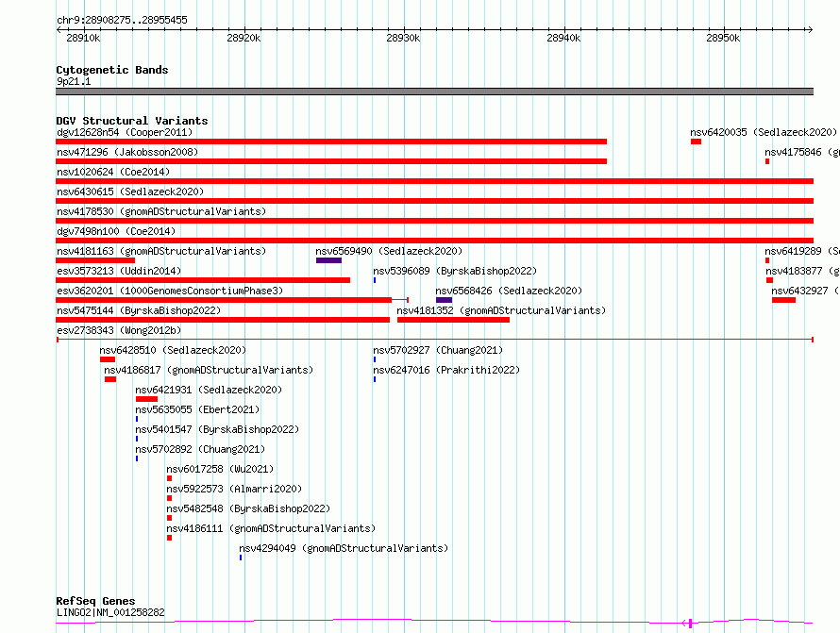
Task: Select the nsv6432927 red variant bar
Action: click(783, 300)
